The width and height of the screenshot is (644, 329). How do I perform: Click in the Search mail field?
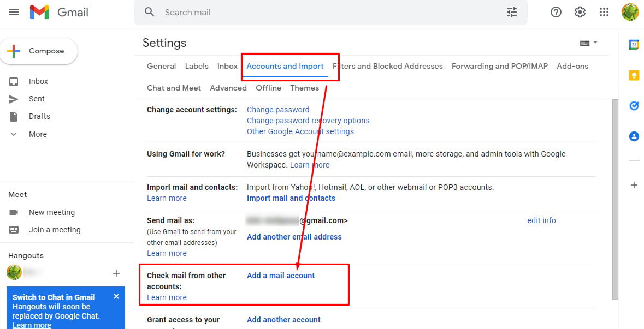click(328, 12)
